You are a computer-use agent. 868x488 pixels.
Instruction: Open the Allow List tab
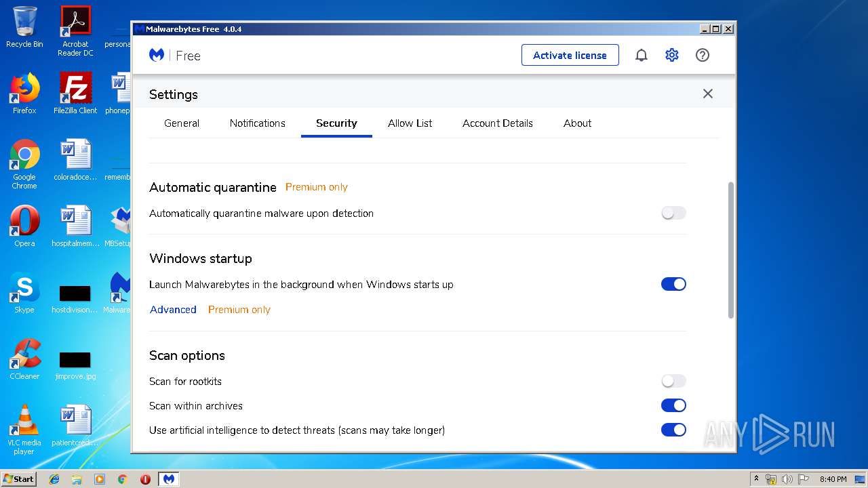point(410,123)
